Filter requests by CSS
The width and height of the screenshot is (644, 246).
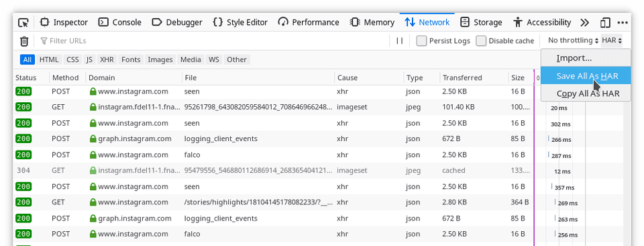coord(72,60)
